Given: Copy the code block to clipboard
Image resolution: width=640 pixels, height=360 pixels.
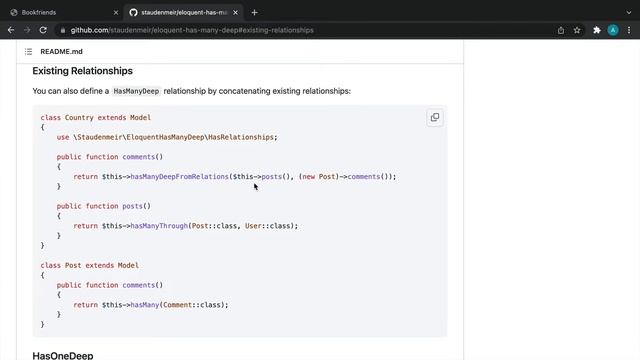Looking at the screenshot, I should click(x=435, y=118).
